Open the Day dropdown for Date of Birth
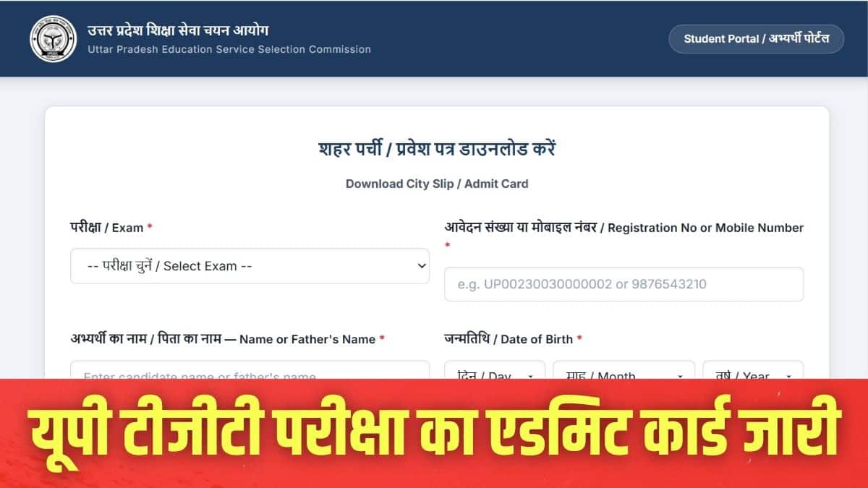The width and height of the screenshot is (868, 488). click(496, 370)
